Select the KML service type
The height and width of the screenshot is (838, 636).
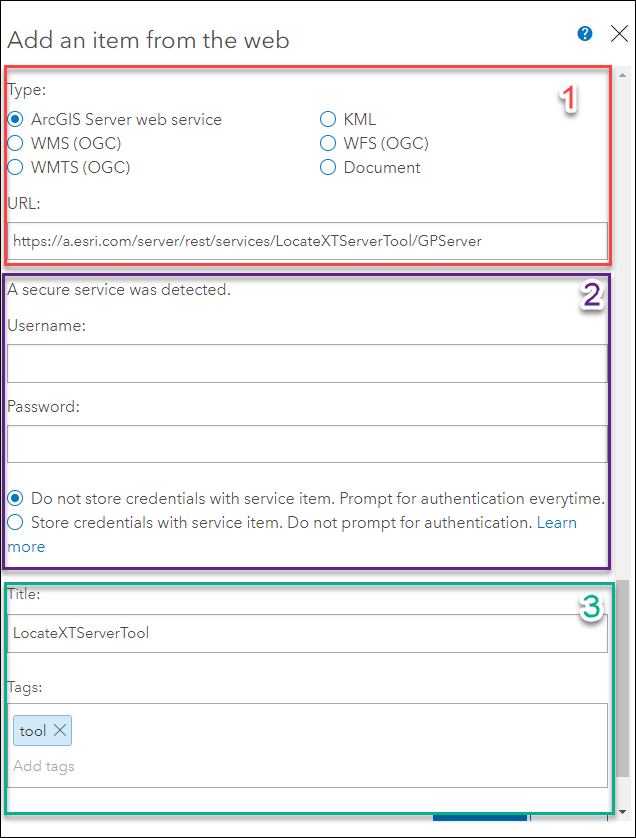(x=328, y=118)
